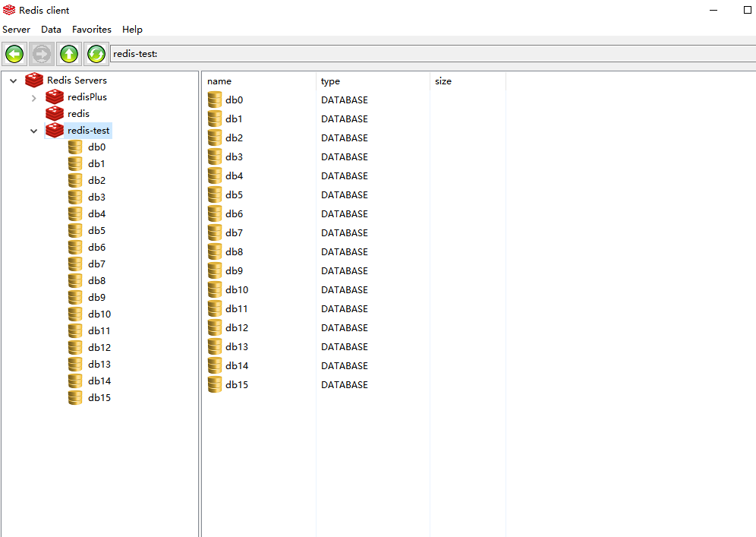Click DATABASE type cell in db15 row
The image size is (756, 537).
pos(345,384)
